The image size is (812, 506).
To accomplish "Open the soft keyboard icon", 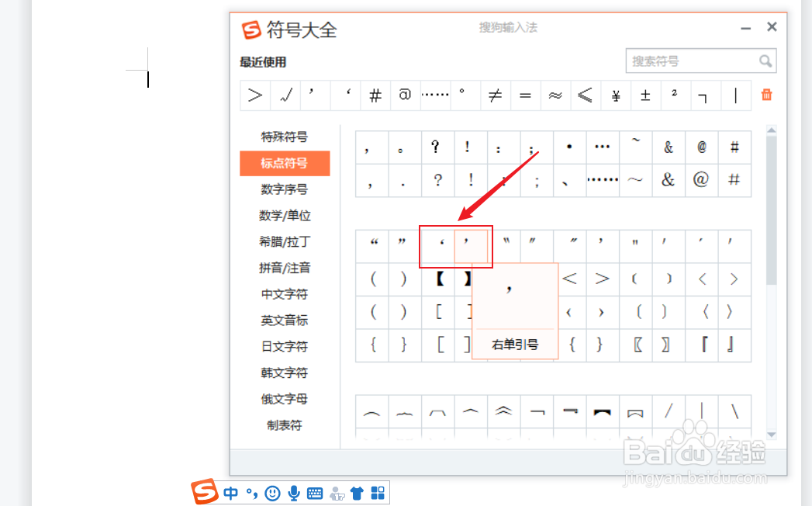I will coord(314,493).
